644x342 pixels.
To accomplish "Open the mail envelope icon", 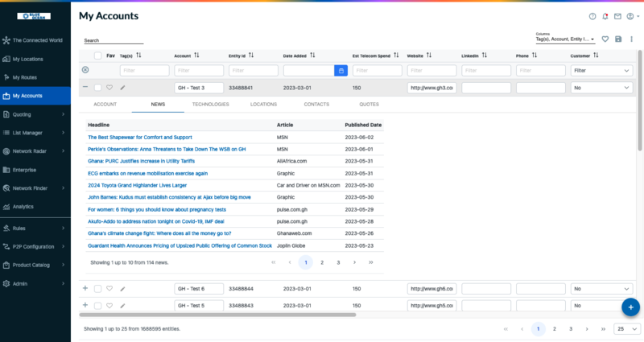I will (x=617, y=16).
